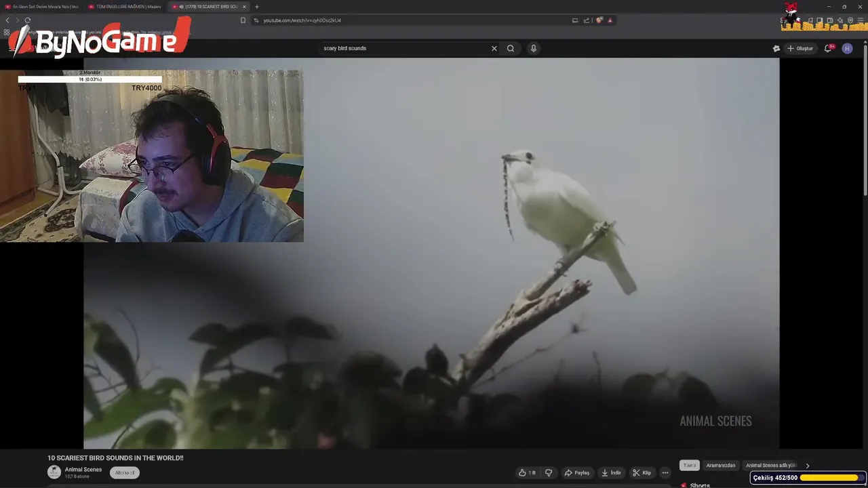Screen dimensions: 868x488
Task: Click the Oluştur create button
Action: (x=800, y=48)
